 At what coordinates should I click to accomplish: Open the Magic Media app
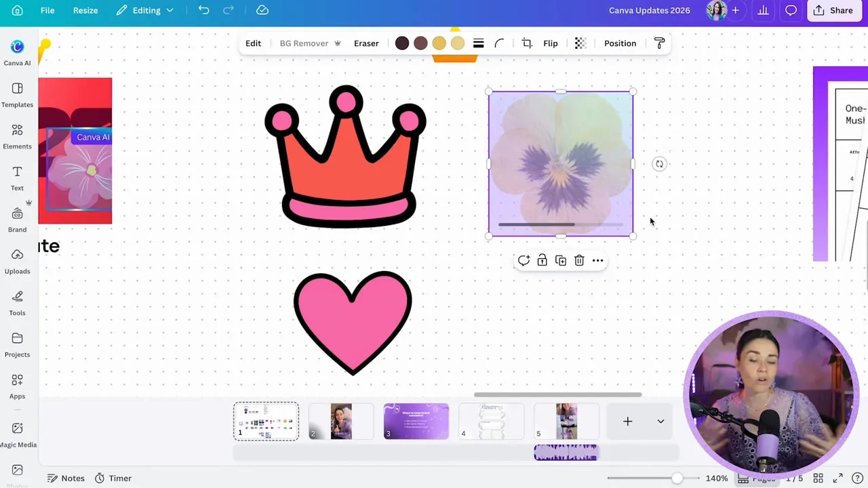pos(17,434)
